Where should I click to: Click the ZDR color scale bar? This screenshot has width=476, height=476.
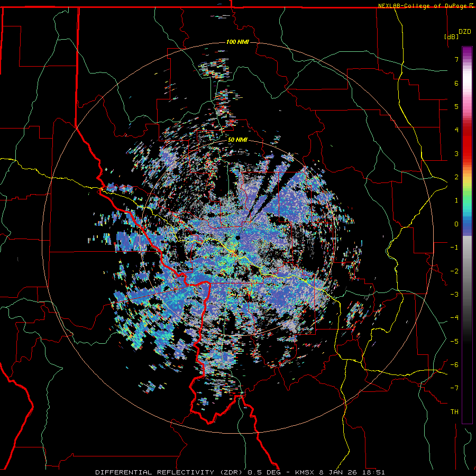coord(467,235)
